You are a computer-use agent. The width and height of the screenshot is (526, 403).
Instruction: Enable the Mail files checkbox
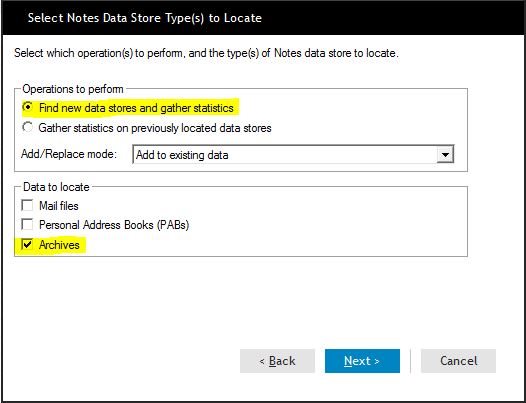point(27,205)
